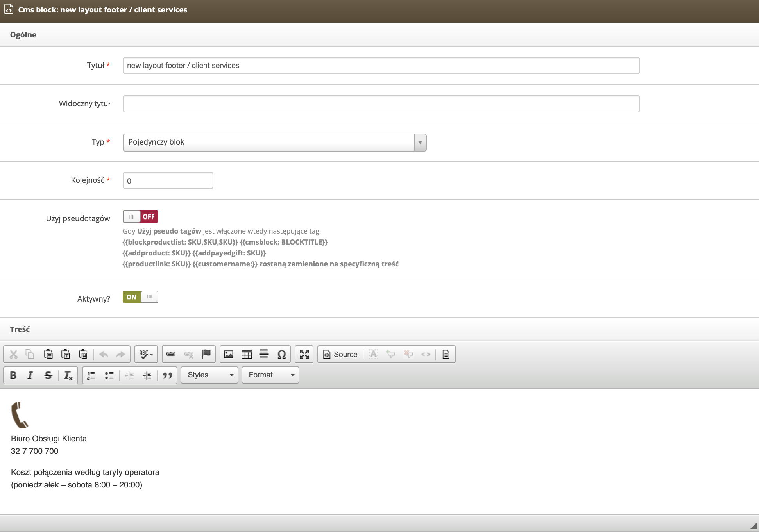This screenshot has width=759, height=532.
Task: Click the Copy icon in editor toolbar
Action: point(30,354)
